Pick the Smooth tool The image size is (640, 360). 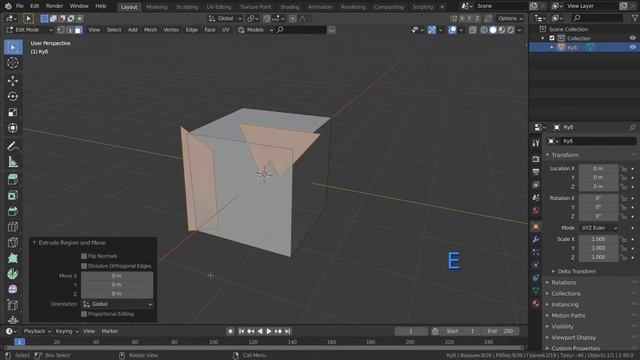tap(13, 289)
